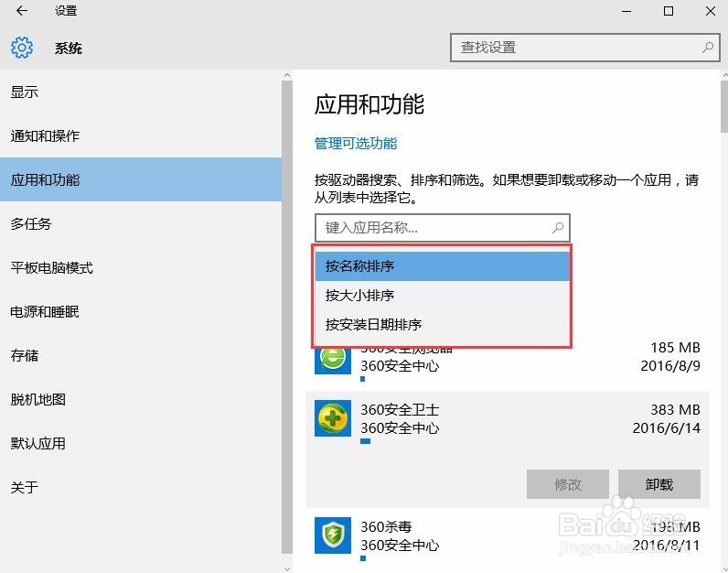
Task: Click the main panel scrollbar thumb
Action: click(x=724, y=106)
